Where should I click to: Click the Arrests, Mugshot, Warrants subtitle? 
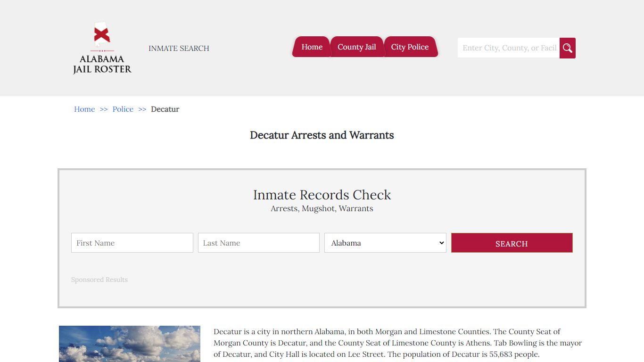pos(322,208)
